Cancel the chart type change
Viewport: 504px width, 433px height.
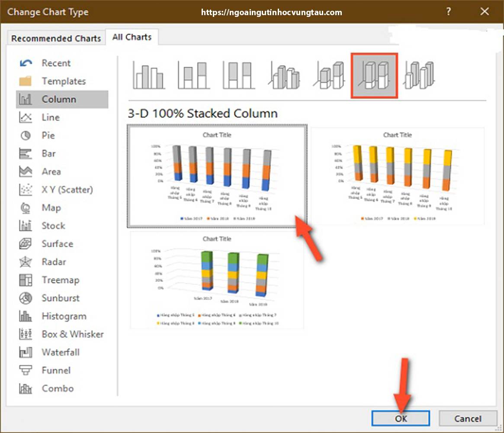click(468, 418)
